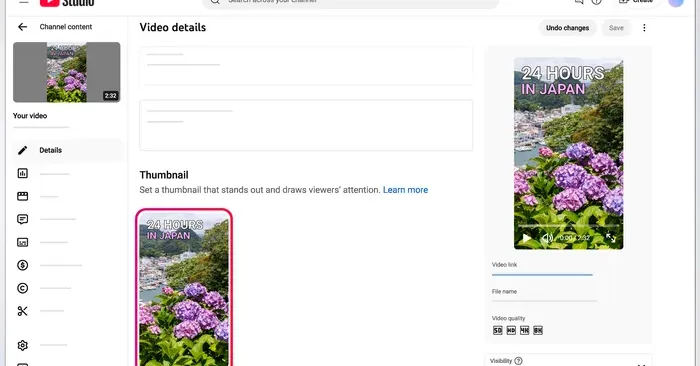Viewport: 700px width, 366px height.
Task: Play the video preview
Action: click(x=527, y=238)
